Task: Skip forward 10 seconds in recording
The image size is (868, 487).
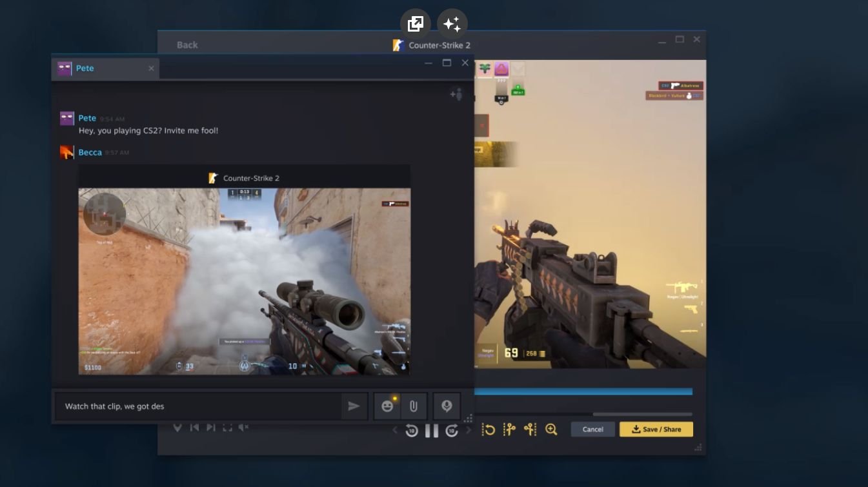Action: click(452, 430)
